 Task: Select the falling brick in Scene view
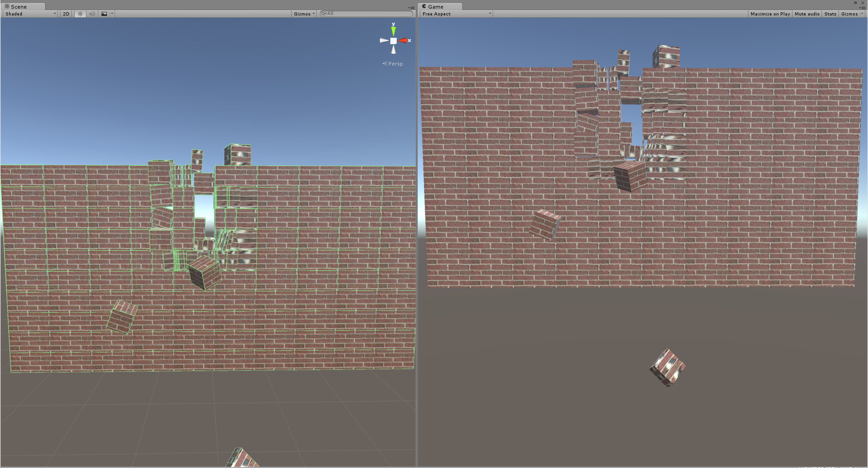[122, 317]
